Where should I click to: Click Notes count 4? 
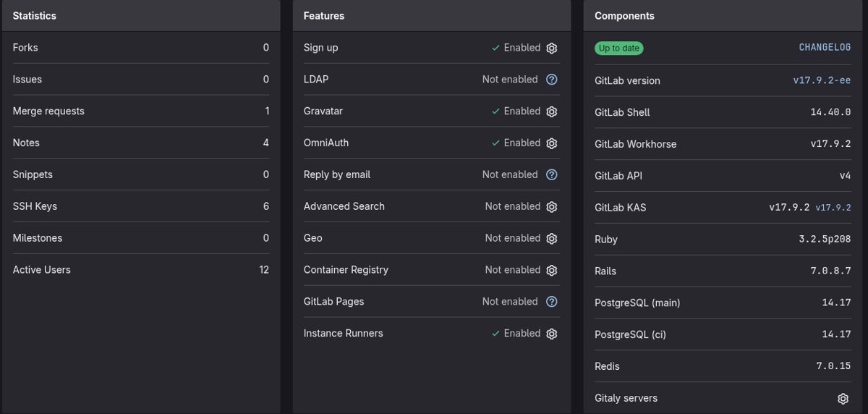coord(266,143)
